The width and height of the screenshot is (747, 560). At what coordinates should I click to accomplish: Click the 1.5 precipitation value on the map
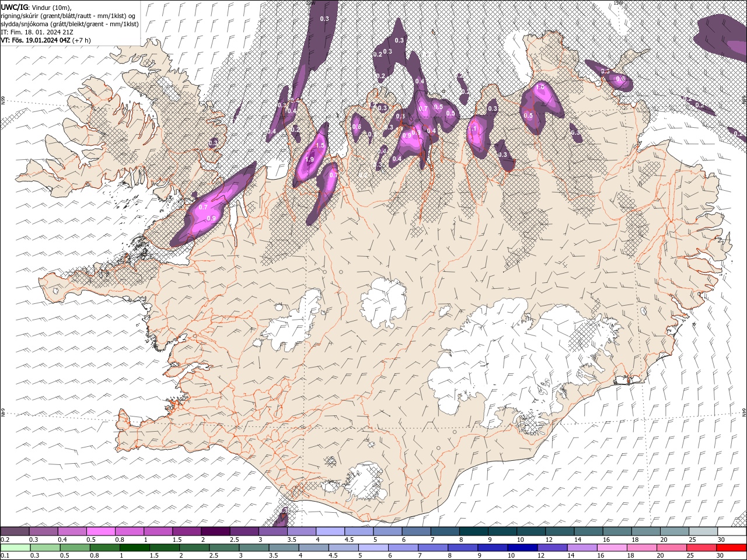click(x=320, y=145)
